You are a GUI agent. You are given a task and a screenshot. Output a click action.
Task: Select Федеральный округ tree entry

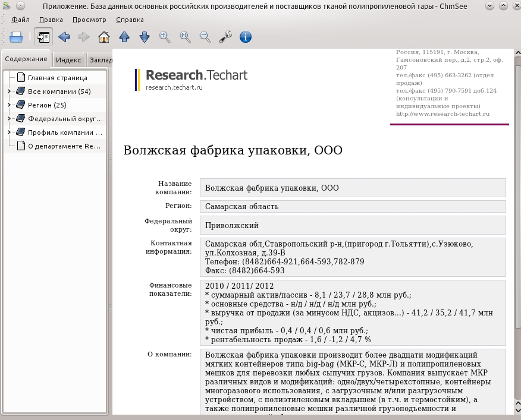[65, 119]
